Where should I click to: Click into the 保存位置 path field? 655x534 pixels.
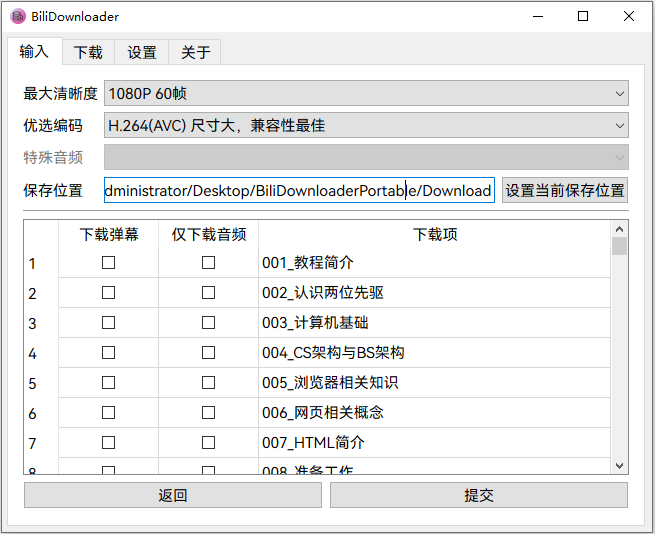coord(299,191)
